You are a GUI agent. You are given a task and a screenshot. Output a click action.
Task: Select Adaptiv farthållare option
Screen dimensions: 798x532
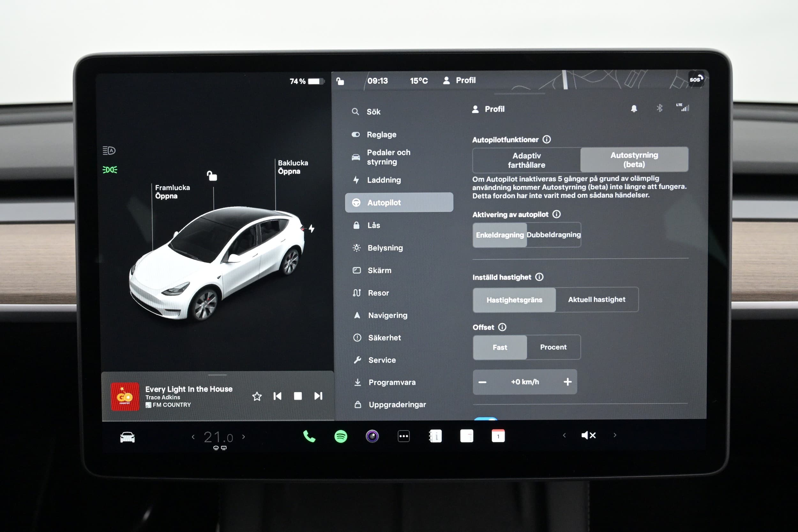[x=527, y=160]
